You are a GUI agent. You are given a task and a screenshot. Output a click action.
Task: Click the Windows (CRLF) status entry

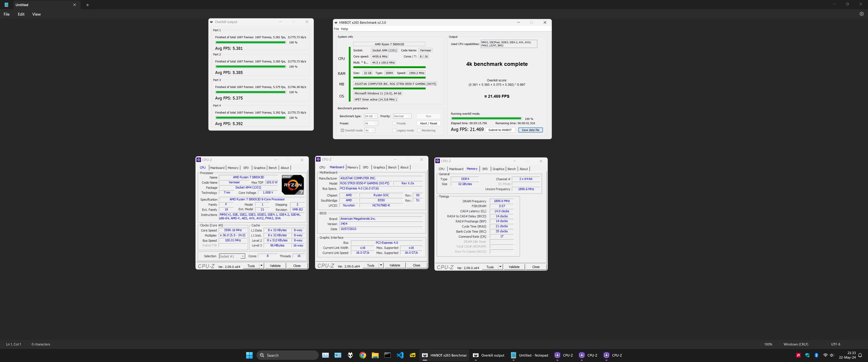coord(796,344)
